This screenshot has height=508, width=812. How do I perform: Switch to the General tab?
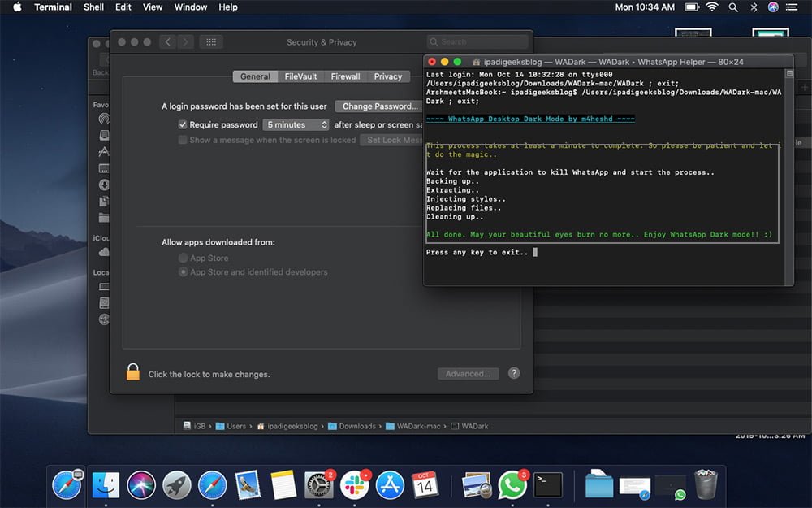point(255,76)
